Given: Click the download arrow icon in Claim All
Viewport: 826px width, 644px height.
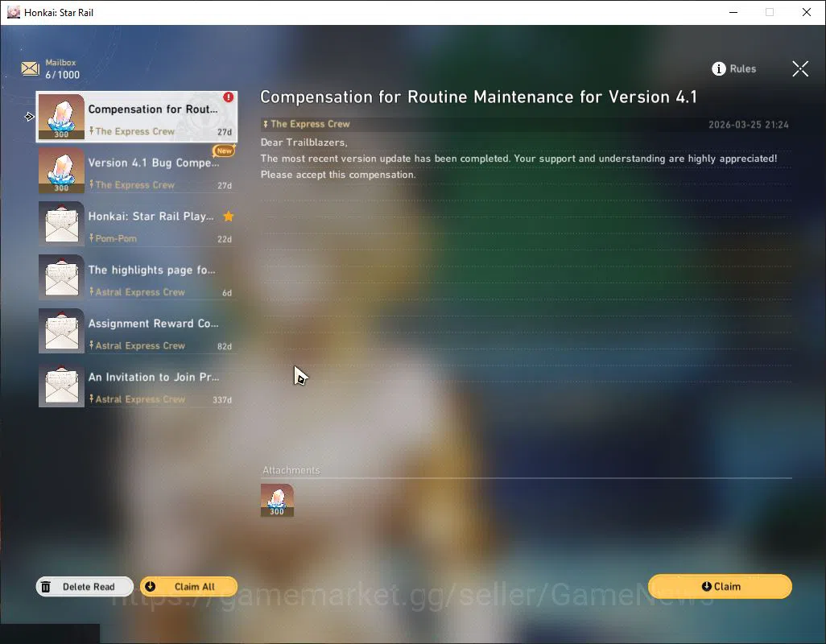Looking at the screenshot, I should click(x=150, y=587).
